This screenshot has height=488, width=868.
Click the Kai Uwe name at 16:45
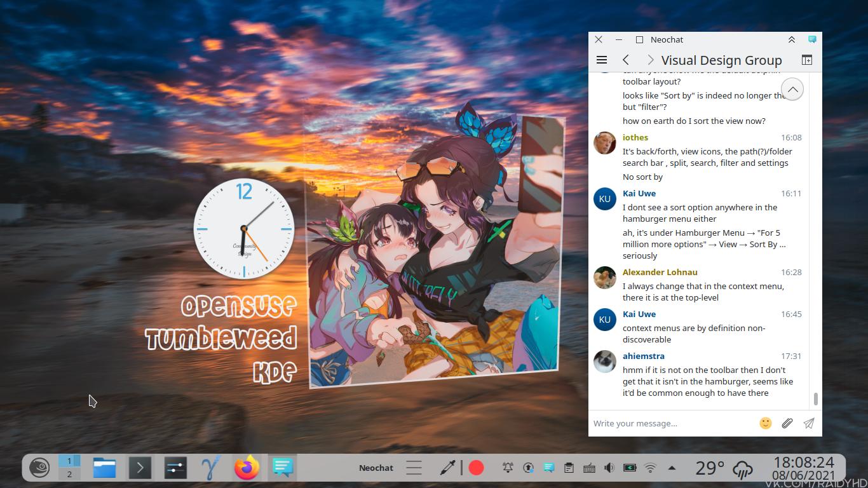(639, 314)
